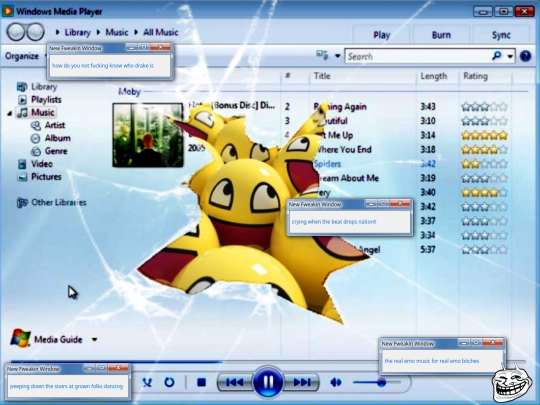The height and width of the screenshot is (405, 540).
Task: Click the Artist icon
Action: tap(35, 125)
